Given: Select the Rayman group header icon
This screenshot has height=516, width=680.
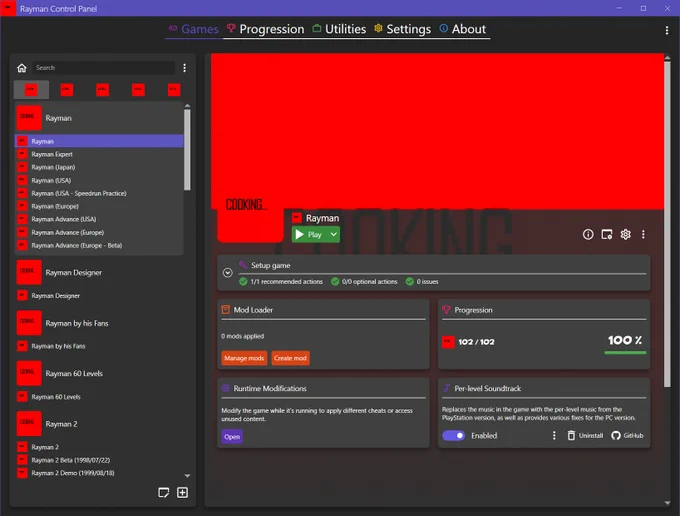Looking at the screenshot, I should (x=29, y=118).
